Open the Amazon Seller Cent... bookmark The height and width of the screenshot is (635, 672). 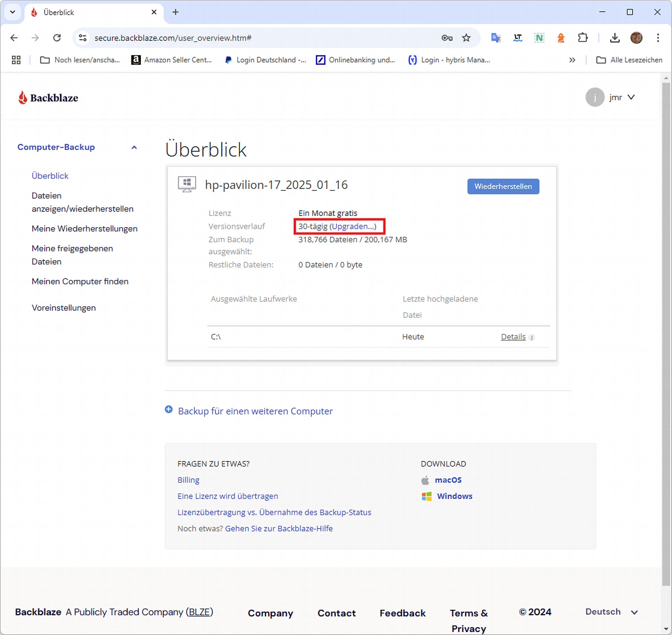coord(172,60)
